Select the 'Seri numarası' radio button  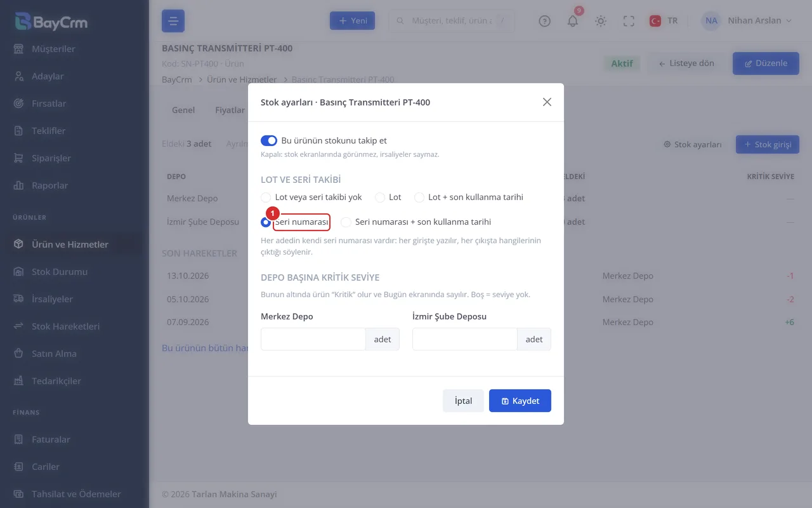tap(266, 222)
